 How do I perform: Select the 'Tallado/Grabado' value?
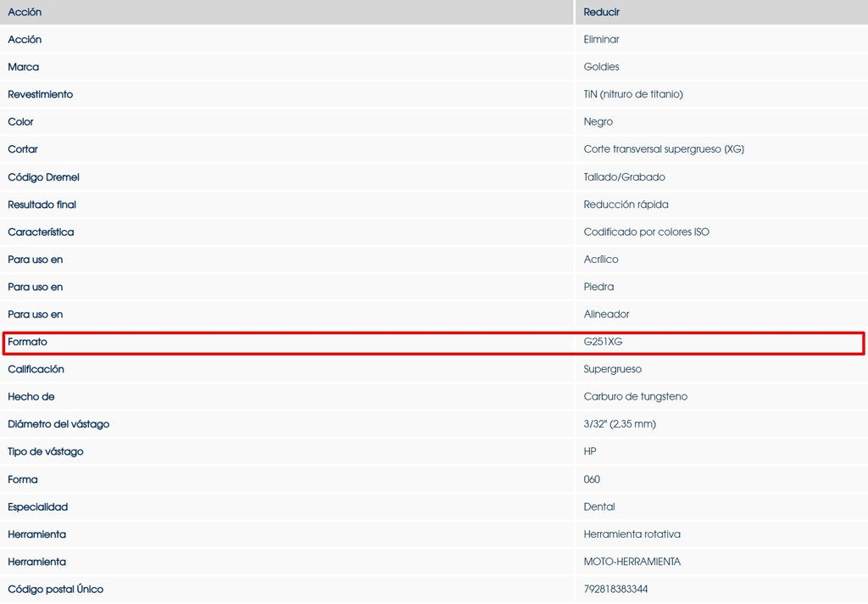pyautogui.click(x=625, y=177)
